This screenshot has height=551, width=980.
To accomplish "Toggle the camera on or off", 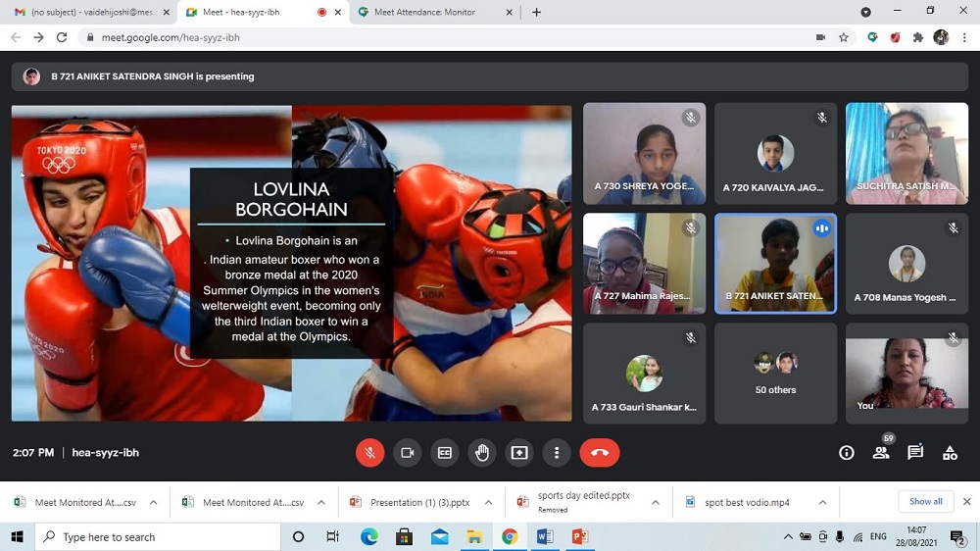I will (408, 453).
